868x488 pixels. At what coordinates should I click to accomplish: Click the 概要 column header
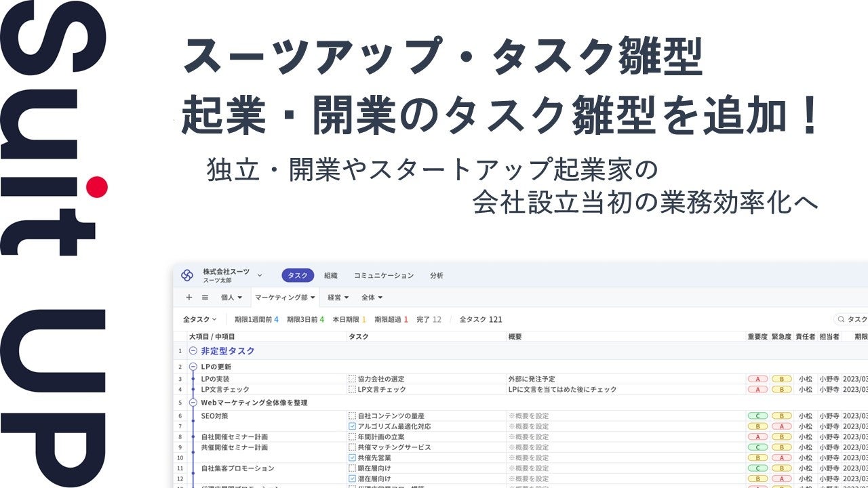pos(515,336)
